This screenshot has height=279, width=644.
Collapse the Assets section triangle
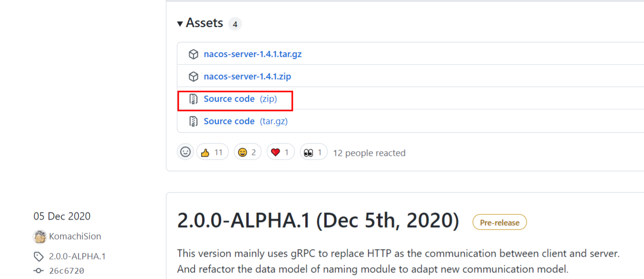(180, 23)
